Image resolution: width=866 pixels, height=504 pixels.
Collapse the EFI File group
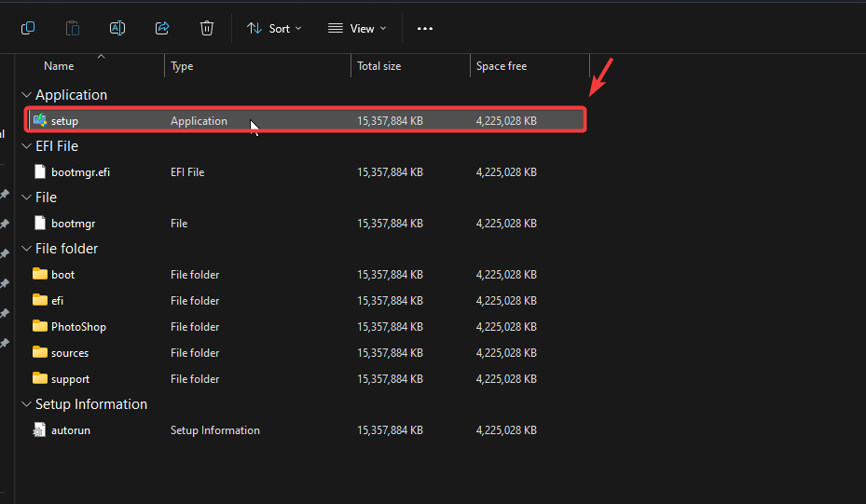(x=25, y=146)
